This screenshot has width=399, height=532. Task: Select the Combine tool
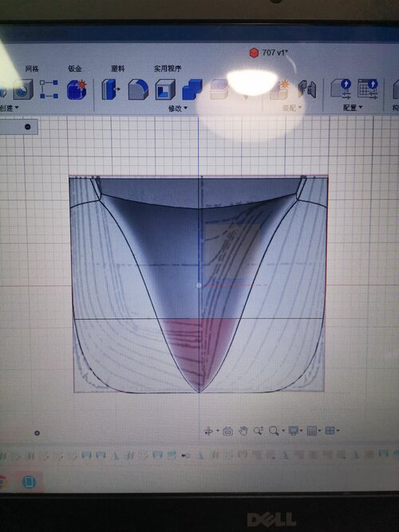[x=192, y=89]
